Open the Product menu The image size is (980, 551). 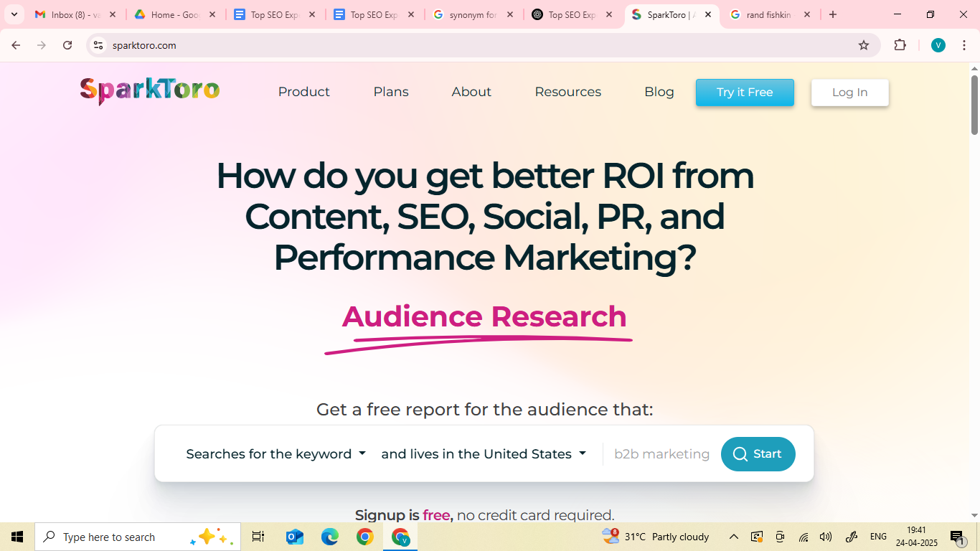304,92
